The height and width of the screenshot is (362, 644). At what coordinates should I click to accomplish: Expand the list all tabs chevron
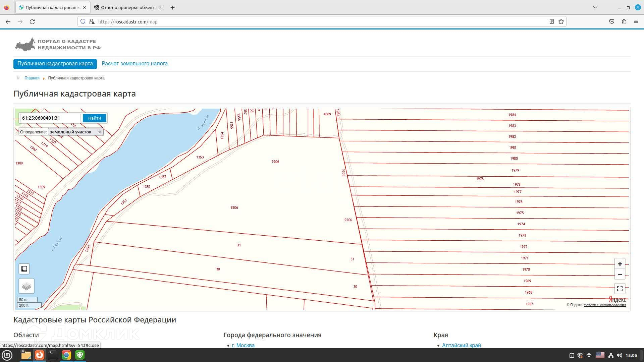click(595, 7)
